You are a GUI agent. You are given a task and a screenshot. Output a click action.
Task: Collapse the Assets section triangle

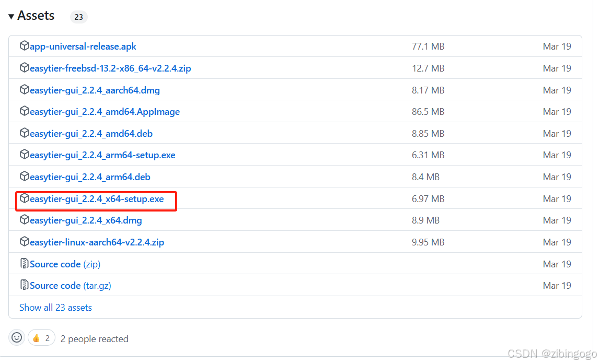(11, 16)
